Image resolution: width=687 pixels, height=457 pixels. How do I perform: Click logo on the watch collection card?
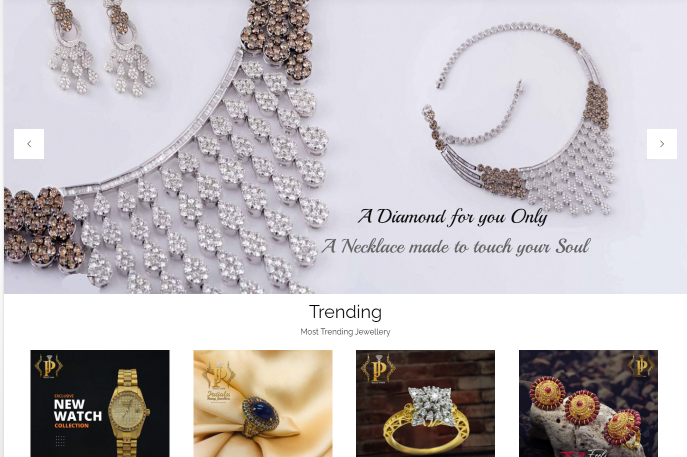pos(49,366)
